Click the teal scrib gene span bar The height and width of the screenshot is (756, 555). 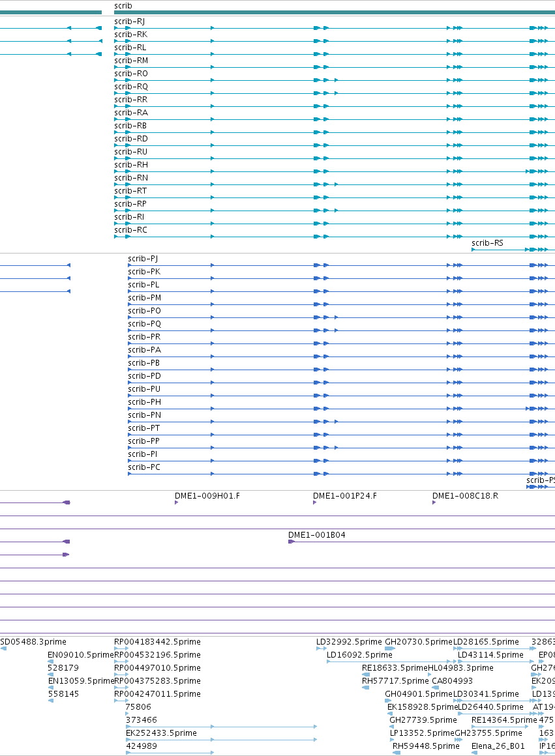click(335, 12)
